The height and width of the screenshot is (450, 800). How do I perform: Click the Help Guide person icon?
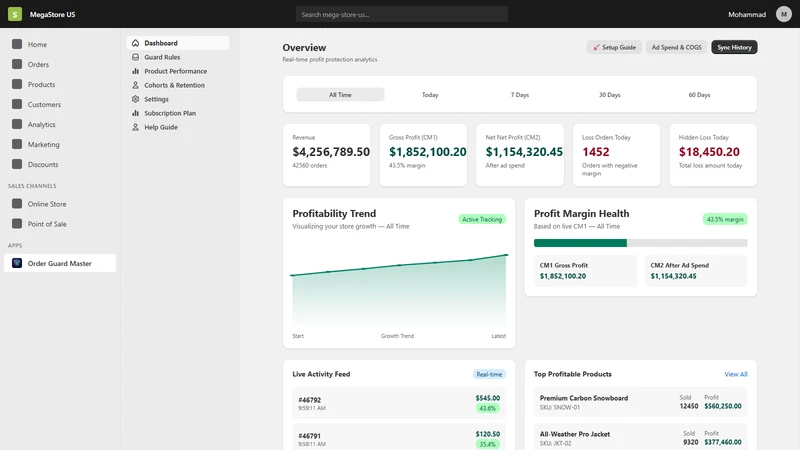[135, 127]
